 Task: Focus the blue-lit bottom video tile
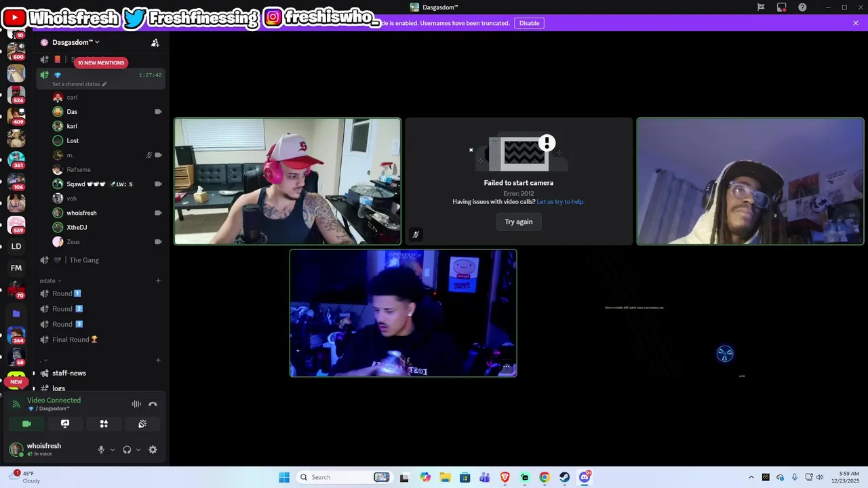point(403,313)
